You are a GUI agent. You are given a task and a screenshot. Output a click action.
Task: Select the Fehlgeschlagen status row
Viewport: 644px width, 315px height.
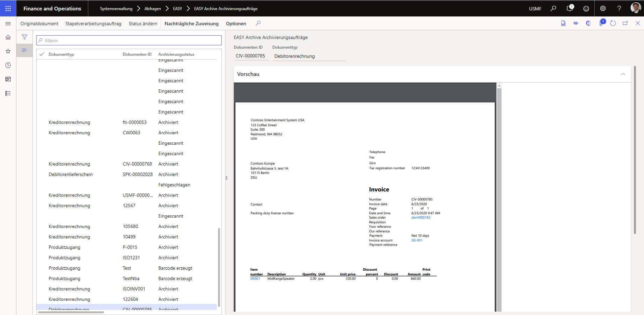(126, 185)
